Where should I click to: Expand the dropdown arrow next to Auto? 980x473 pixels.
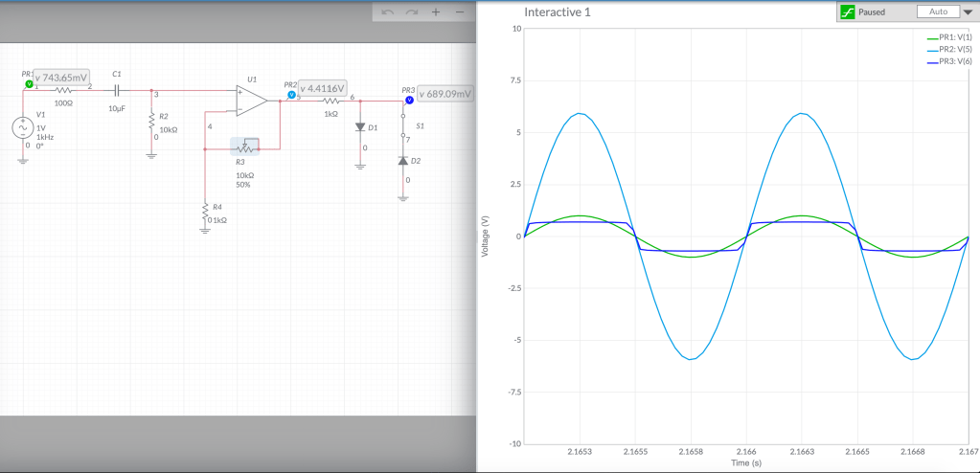pos(969,12)
